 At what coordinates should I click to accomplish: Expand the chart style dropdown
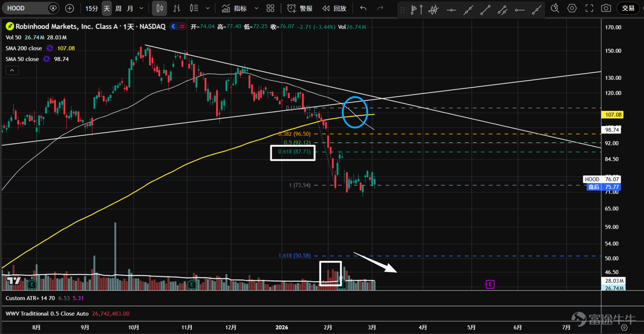[208, 8]
